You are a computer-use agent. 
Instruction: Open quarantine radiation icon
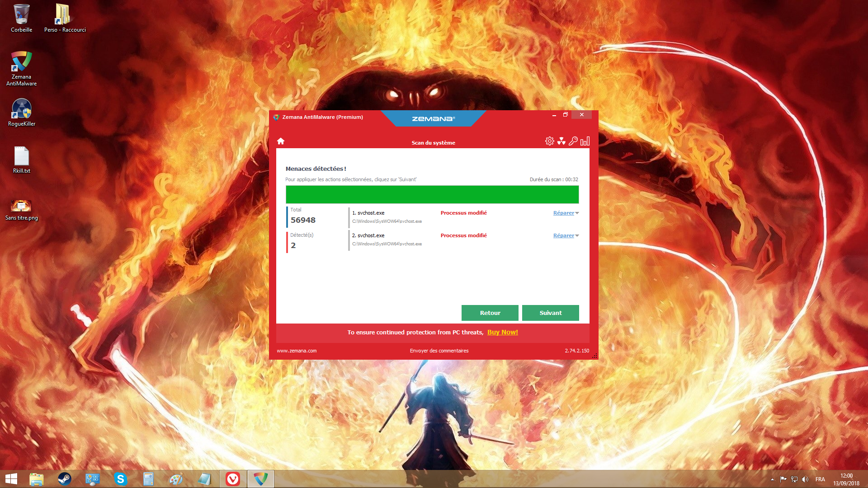tap(561, 141)
